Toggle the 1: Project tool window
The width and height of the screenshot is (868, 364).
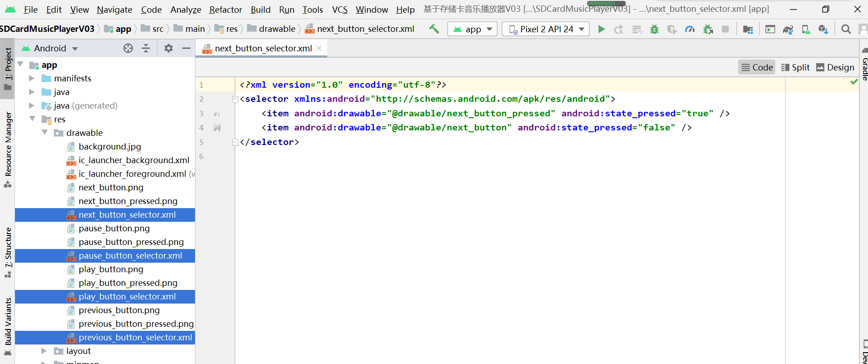pos(8,68)
